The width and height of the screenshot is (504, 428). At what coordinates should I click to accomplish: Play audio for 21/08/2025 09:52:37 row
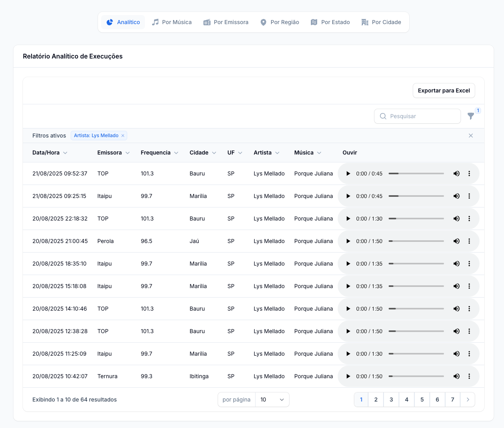(x=348, y=173)
